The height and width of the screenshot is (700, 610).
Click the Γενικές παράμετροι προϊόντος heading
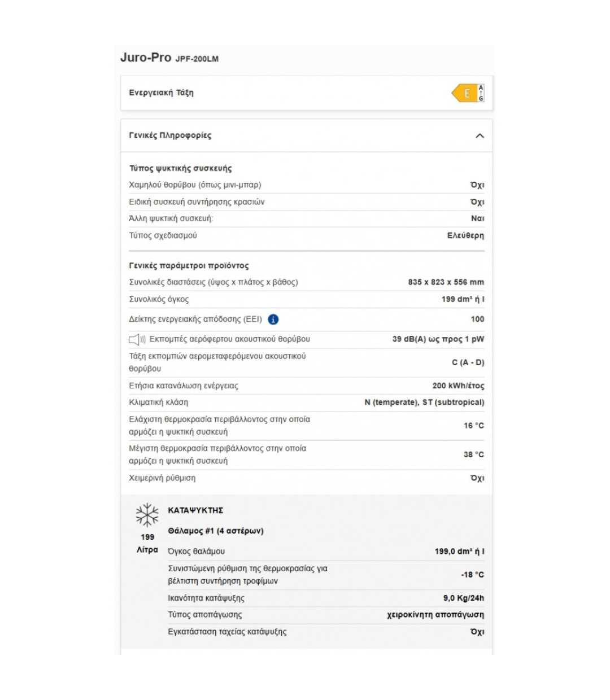[x=189, y=265]
